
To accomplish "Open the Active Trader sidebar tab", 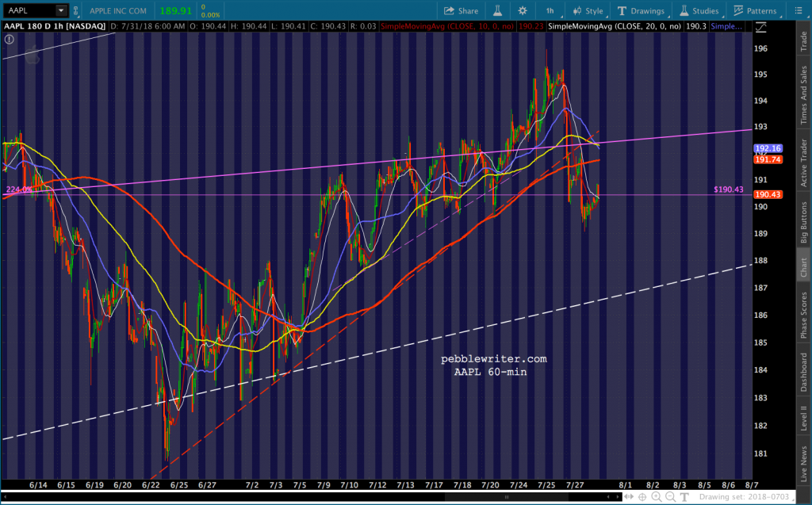I will point(804,163).
